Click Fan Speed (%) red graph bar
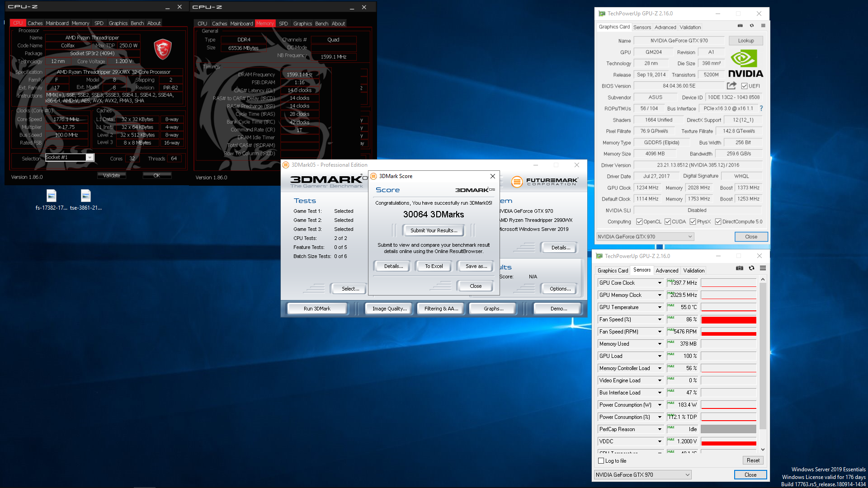 pyautogui.click(x=728, y=320)
